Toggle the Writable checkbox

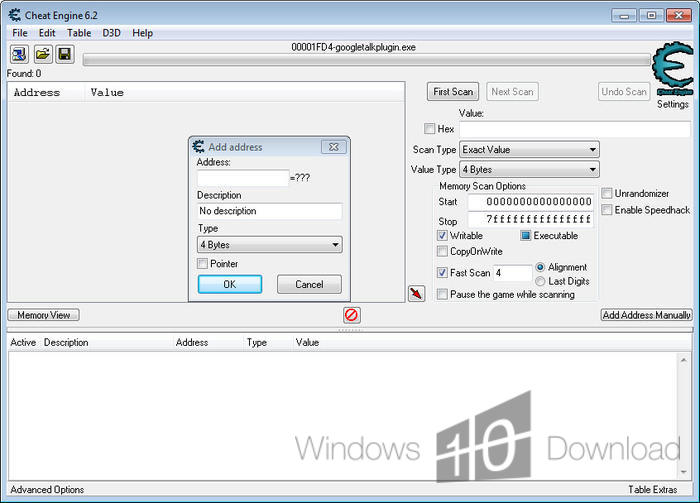coord(442,235)
